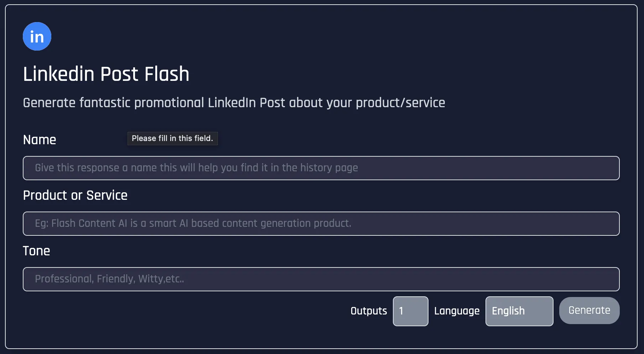Viewport: 644px width, 354px height.
Task: Choose the English option in Language selector
Action: click(508, 311)
